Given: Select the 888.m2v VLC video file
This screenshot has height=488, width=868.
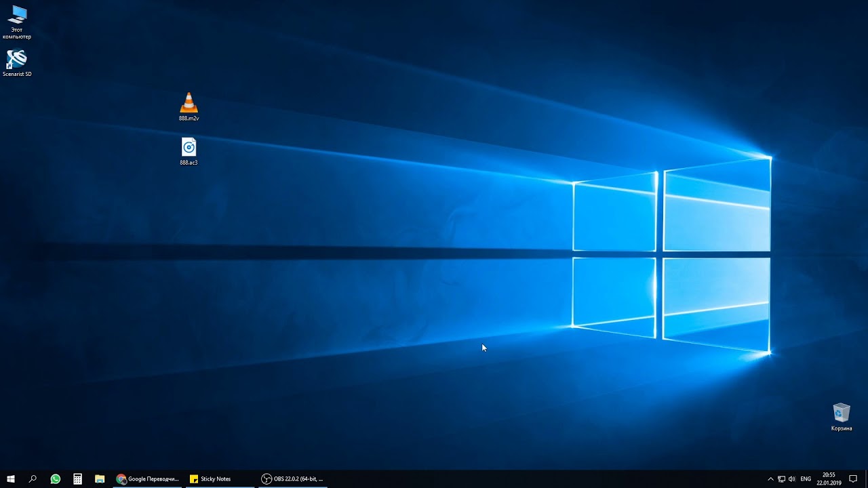Looking at the screenshot, I should tap(189, 107).
